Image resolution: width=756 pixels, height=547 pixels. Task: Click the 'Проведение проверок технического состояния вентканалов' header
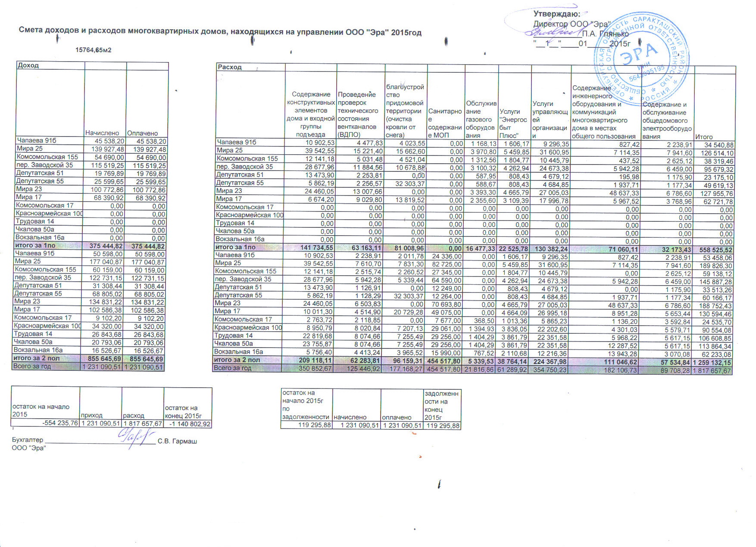click(358, 115)
